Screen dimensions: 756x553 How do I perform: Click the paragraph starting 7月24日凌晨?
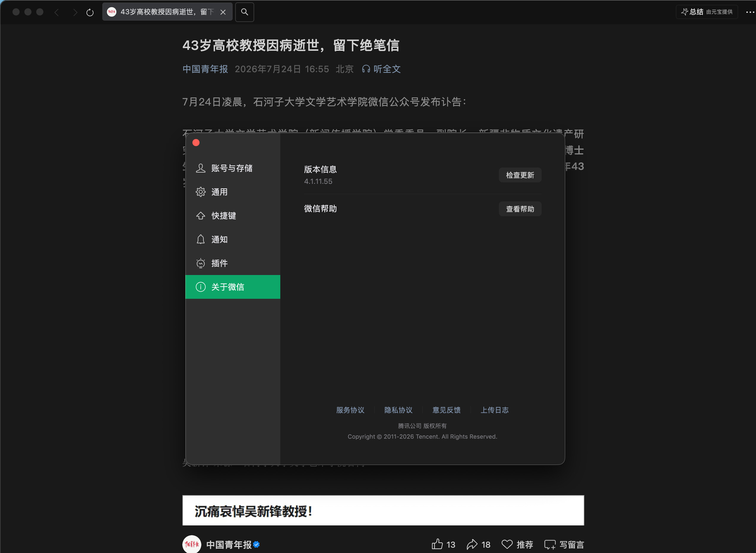pyautogui.click(x=324, y=102)
